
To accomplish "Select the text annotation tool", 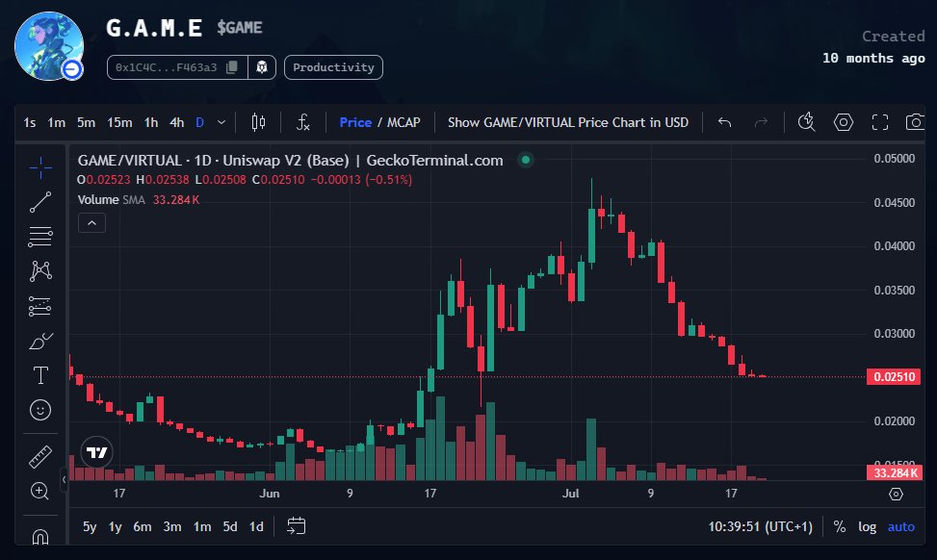I will [40, 375].
